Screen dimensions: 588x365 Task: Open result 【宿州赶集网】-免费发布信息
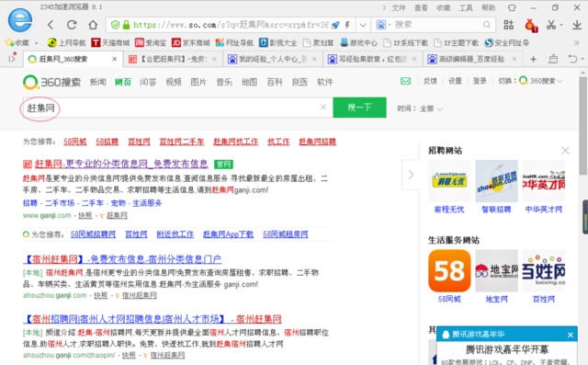122,259
